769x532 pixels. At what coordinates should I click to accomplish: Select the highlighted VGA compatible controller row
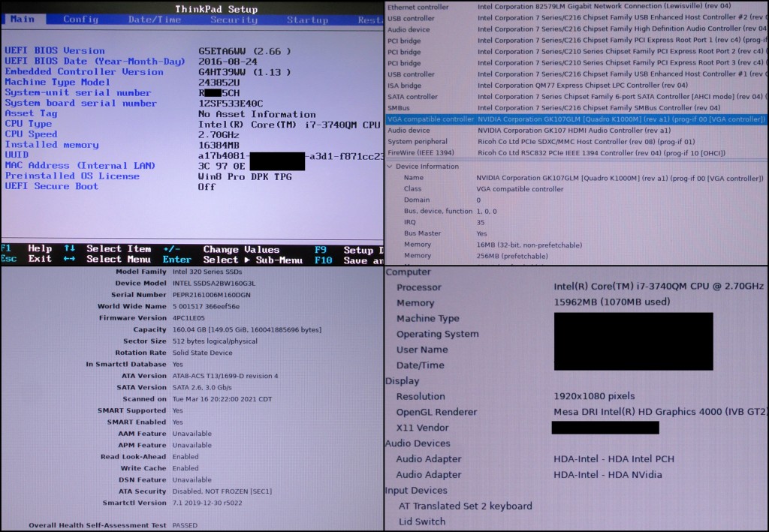(576, 119)
